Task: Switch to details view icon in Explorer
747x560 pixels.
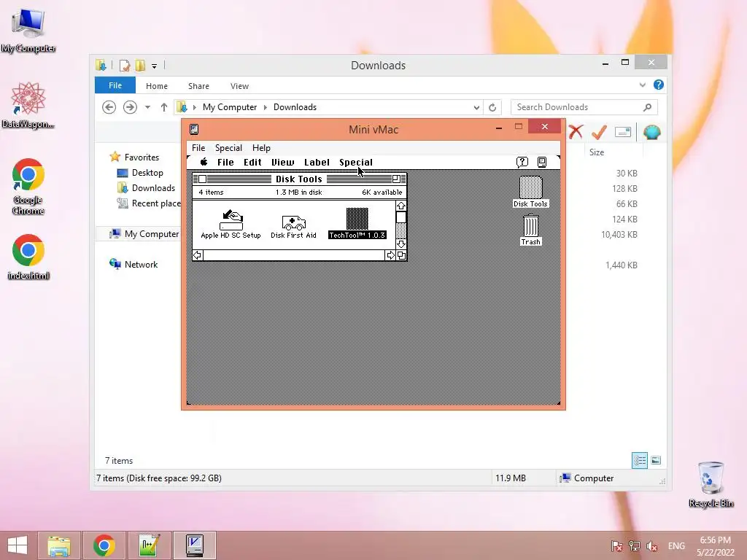Action: point(639,460)
